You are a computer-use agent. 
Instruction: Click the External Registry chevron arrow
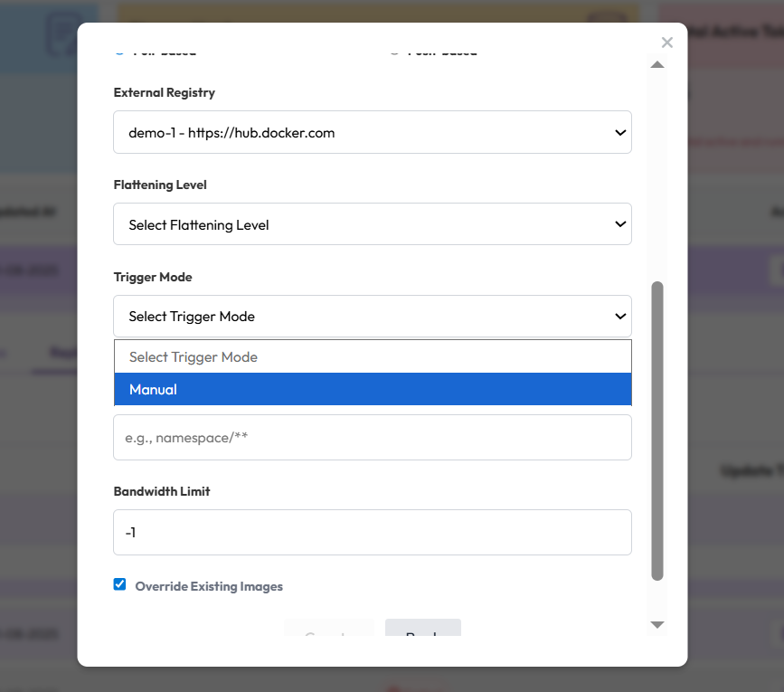coord(620,132)
